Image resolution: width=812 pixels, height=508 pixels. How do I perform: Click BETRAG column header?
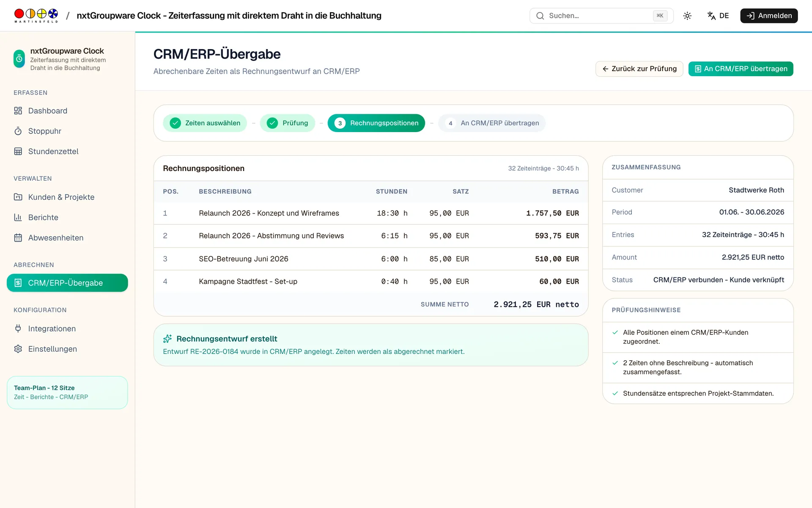coord(565,191)
